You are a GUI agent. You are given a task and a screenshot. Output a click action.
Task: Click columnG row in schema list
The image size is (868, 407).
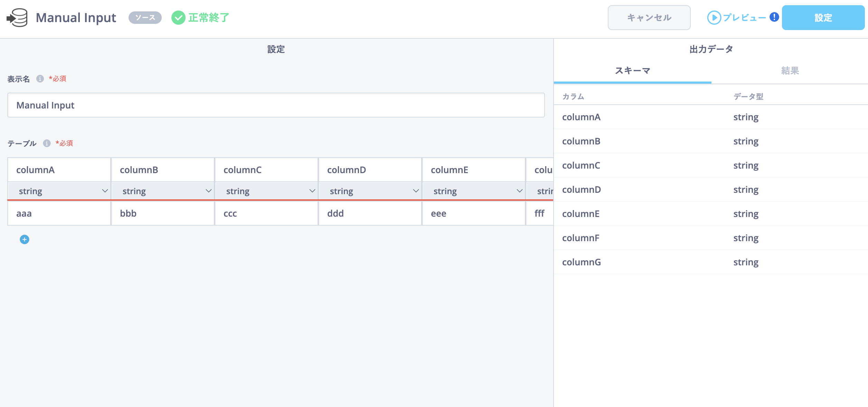pyautogui.click(x=711, y=262)
